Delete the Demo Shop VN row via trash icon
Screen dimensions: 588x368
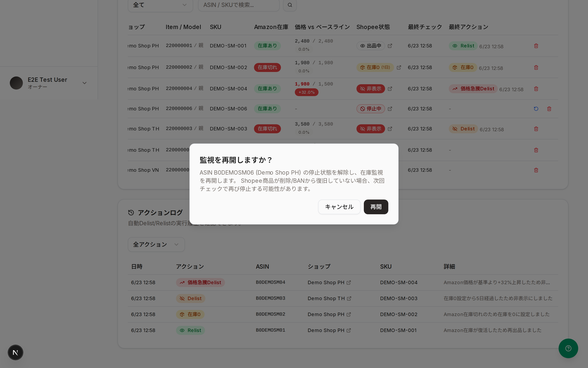tap(536, 170)
